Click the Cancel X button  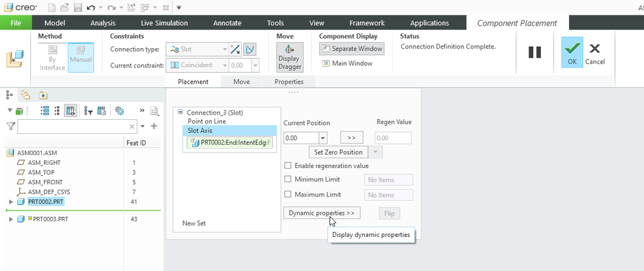[595, 54]
